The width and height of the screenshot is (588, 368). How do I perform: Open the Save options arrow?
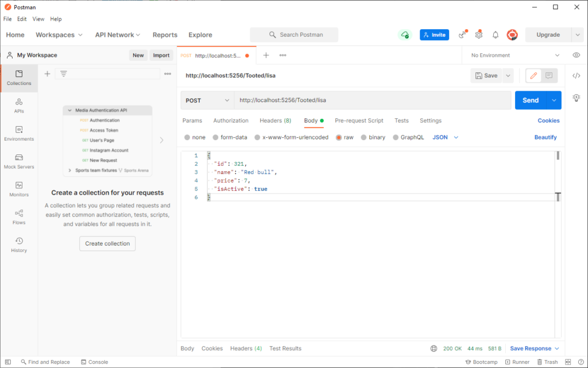point(508,76)
